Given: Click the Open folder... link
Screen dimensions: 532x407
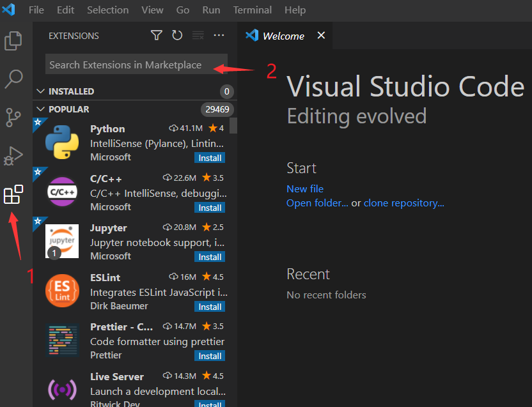Looking at the screenshot, I should [317, 203].
